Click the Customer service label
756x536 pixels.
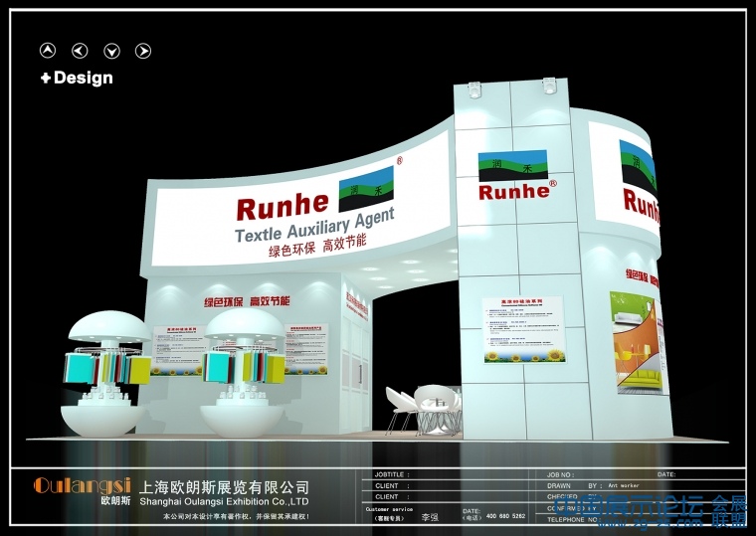pos(389,509)
